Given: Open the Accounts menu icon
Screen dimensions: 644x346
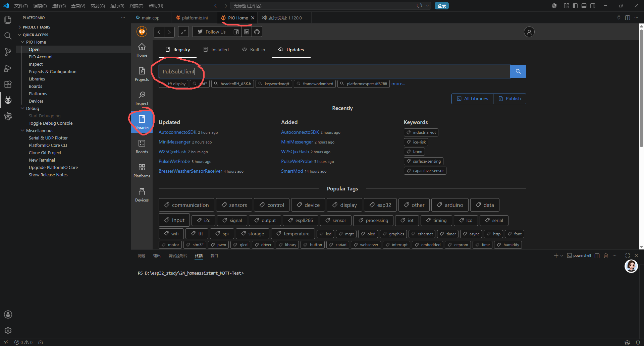Looking at the screenshot, I should (x=8, y=314).
